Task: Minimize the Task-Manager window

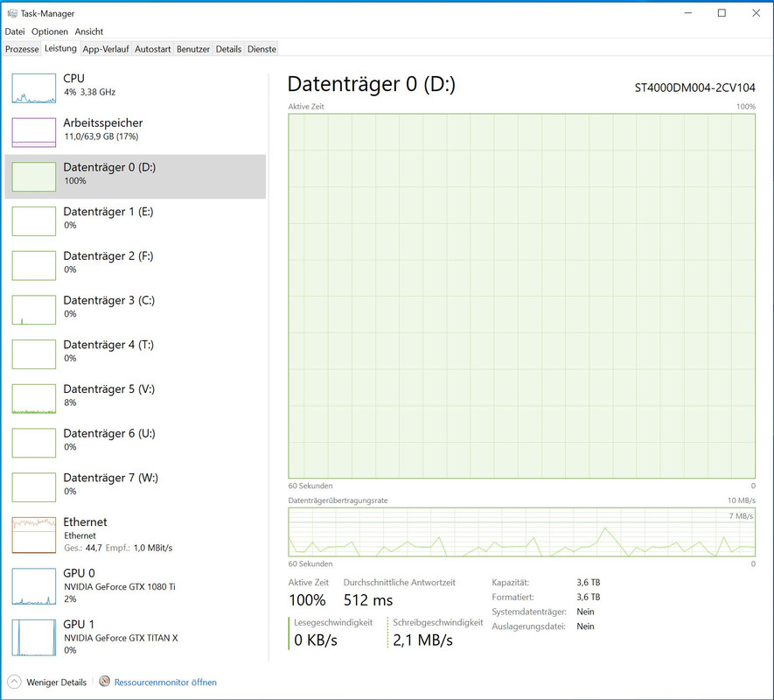Action: (x=687, y=13)
